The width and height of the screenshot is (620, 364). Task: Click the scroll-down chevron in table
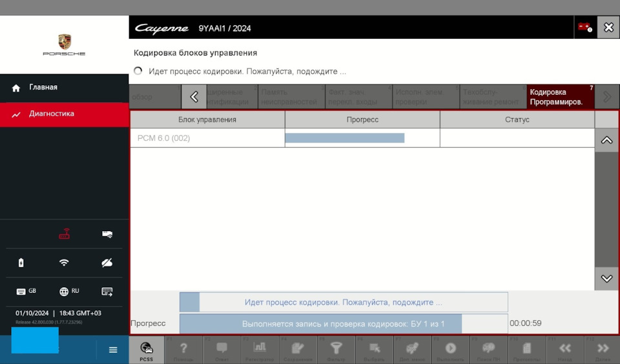[606, 278]
